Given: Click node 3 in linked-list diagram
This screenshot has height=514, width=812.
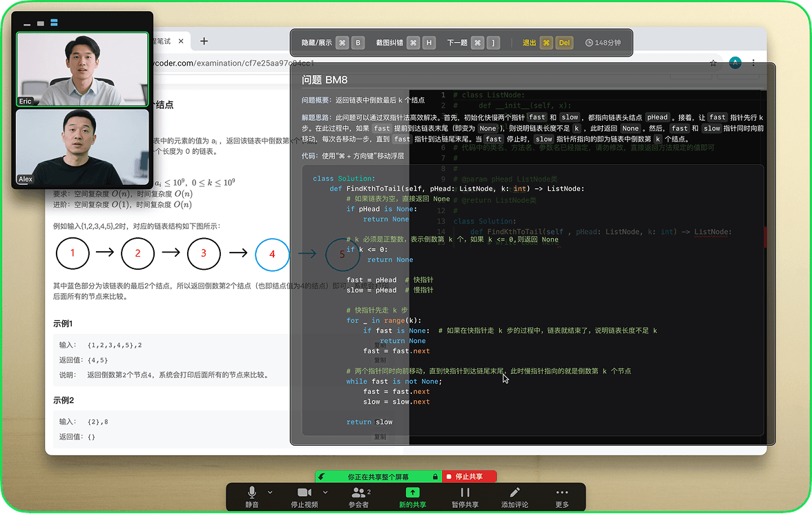Looking at the screenshot, I should click(x=204, y=253).
